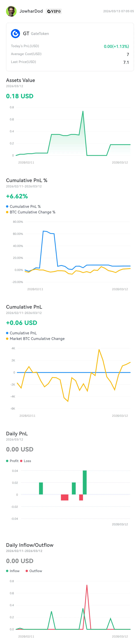Click the JowharDod profile avatar photo
The image size is (140, 644).
coord(11,11)
